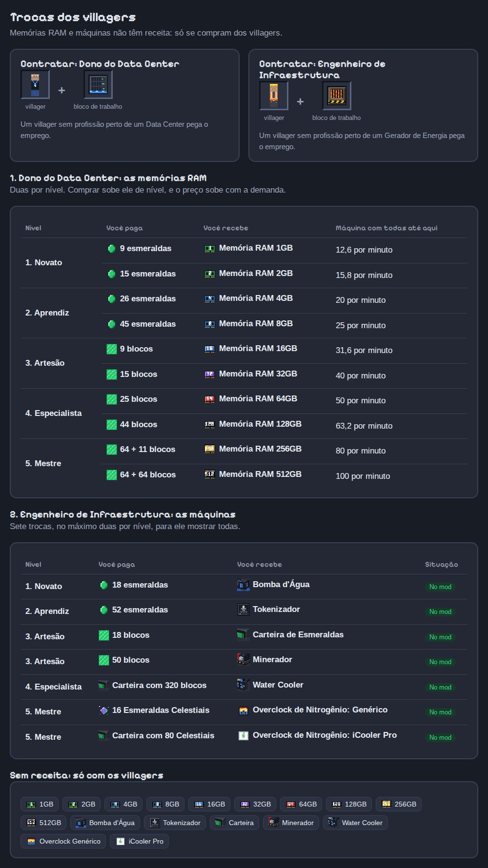The image size is (488, 868).
Task: Click the icon beside "Overclock de Nitrogênio: iCooler Pro"
Action: tap(243, 735)
